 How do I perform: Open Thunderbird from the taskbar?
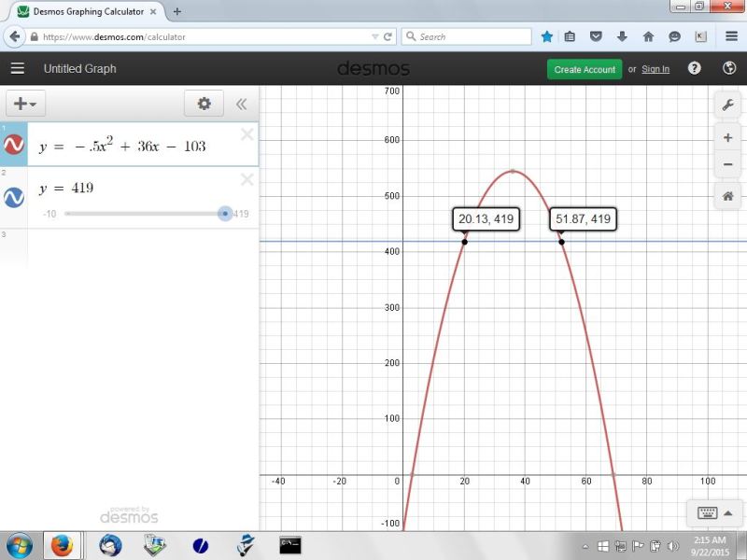110,546
